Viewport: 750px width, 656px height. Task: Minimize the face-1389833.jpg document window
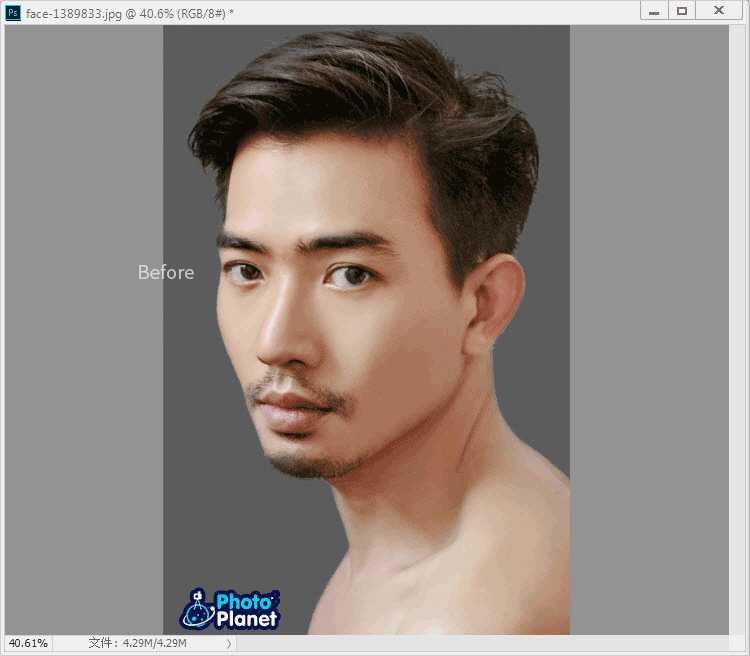(x=653, y=11)
